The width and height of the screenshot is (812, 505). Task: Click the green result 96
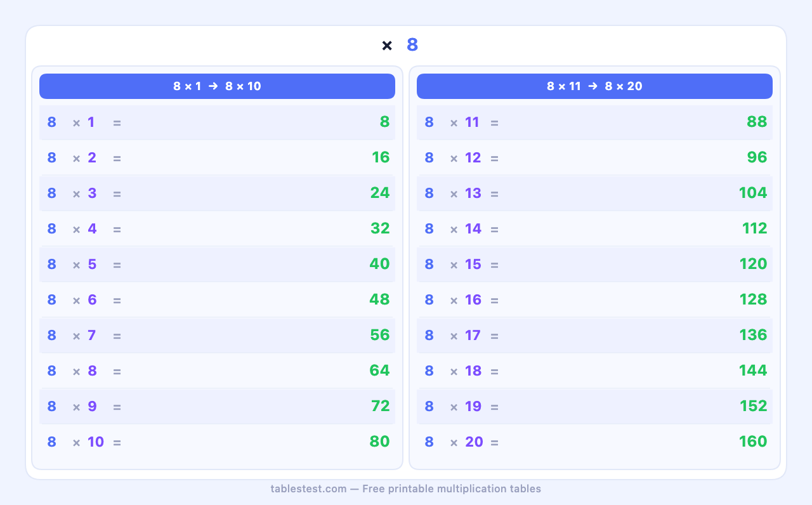(757, 157)
